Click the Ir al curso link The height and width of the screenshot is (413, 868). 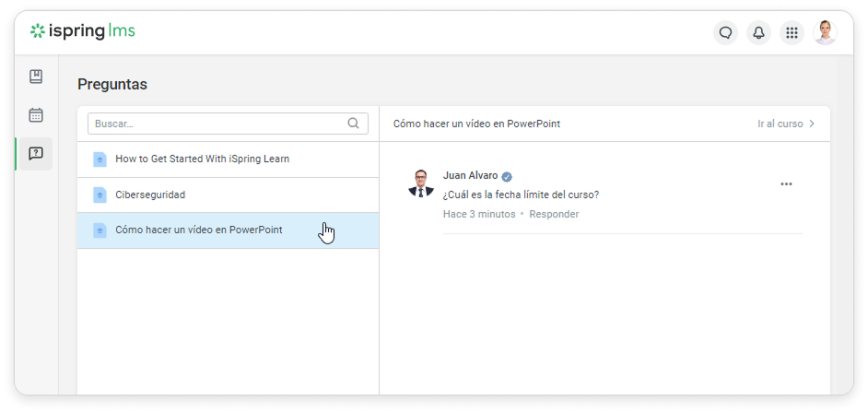click(x=780, y=124)
